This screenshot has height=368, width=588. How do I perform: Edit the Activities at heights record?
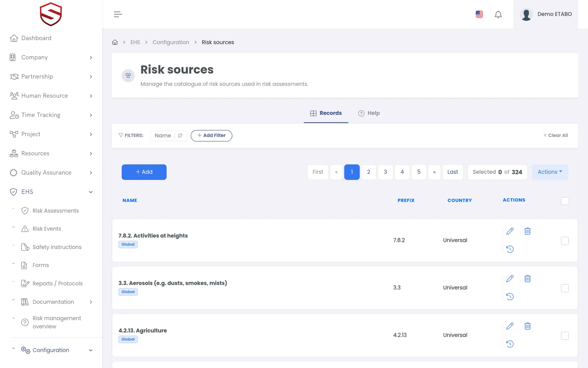510,231
